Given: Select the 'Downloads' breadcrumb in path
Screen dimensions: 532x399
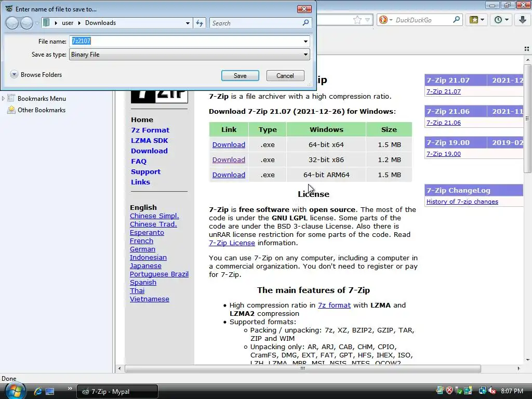Looking at the screenshot, I should 100,23.
